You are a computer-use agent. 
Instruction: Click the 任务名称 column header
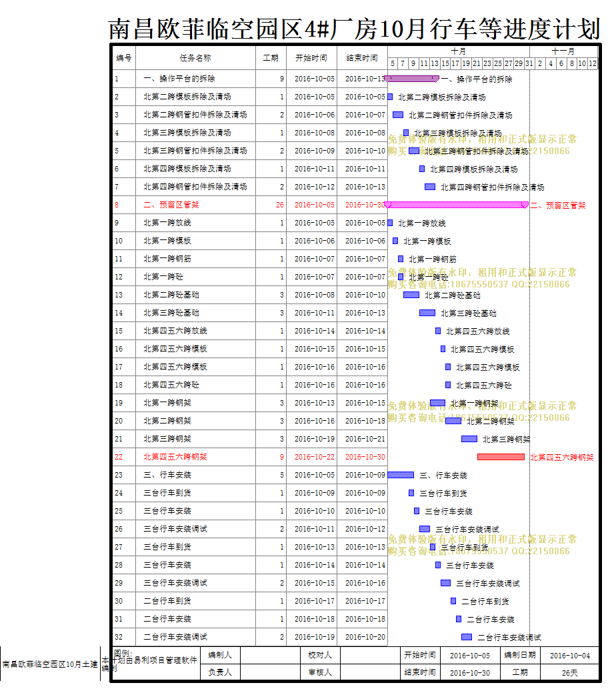click(195, 58)
